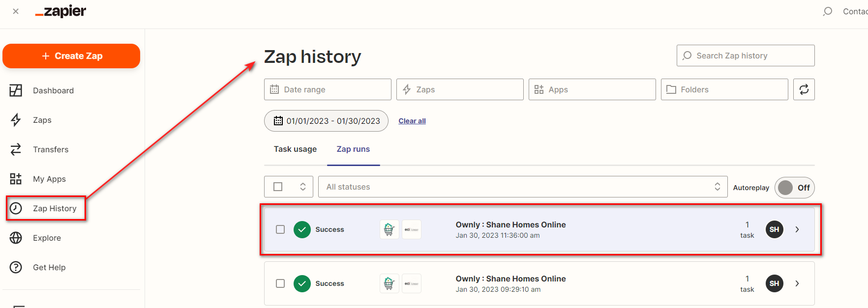Click Success check icon on 09:29:10 run

coord(302,283)
